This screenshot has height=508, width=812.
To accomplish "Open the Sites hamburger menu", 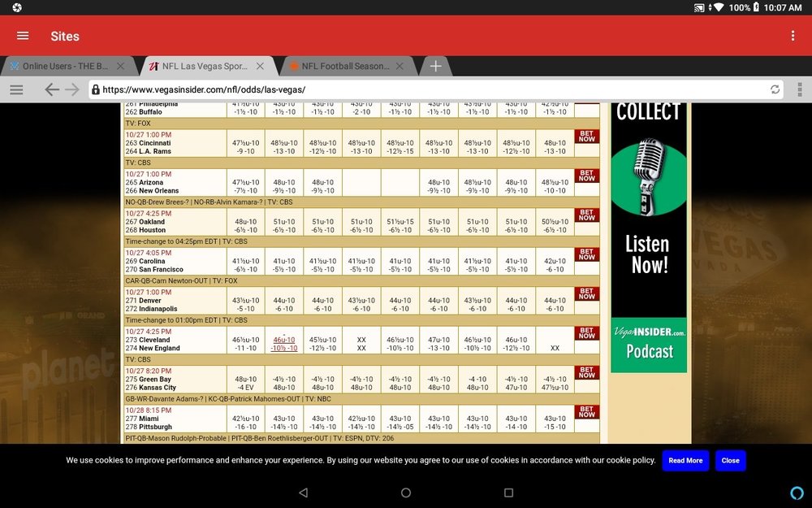I will (23, 36).
